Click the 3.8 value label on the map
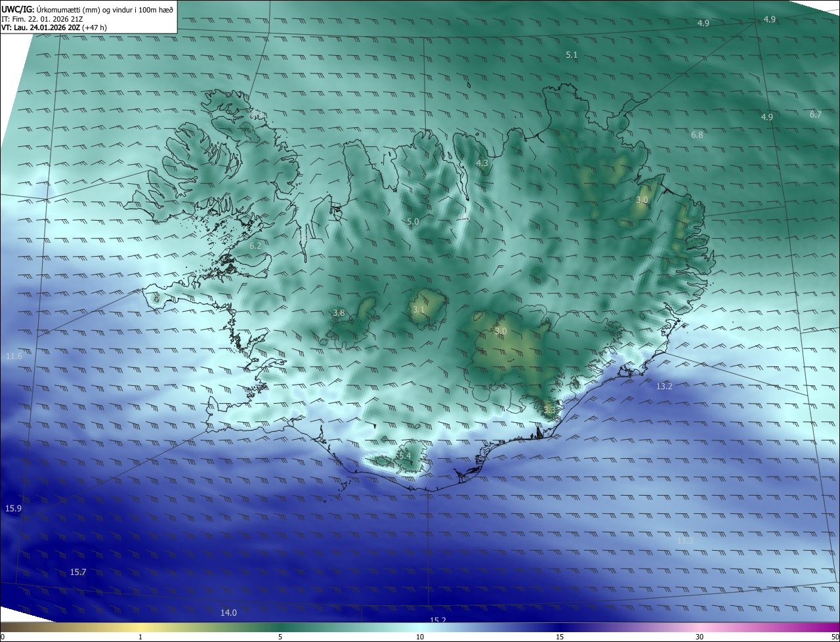 pyautogui.click(x=339, y=313)
